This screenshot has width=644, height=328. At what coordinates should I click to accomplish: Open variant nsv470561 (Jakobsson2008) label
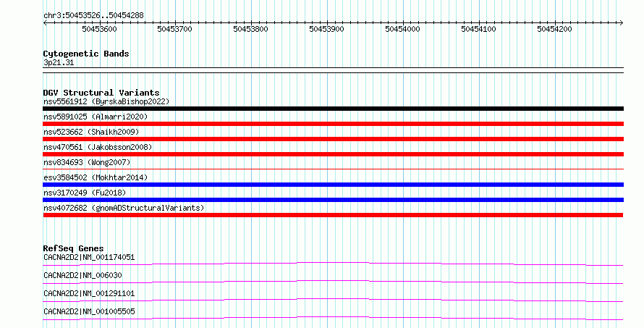[x=98, y=147]
